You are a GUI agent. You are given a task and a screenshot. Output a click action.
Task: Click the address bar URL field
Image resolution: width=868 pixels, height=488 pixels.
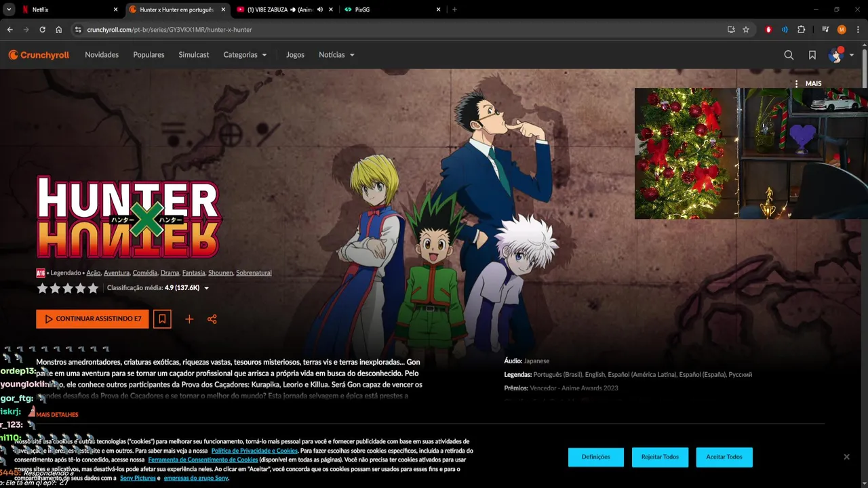tap(400, 30)
